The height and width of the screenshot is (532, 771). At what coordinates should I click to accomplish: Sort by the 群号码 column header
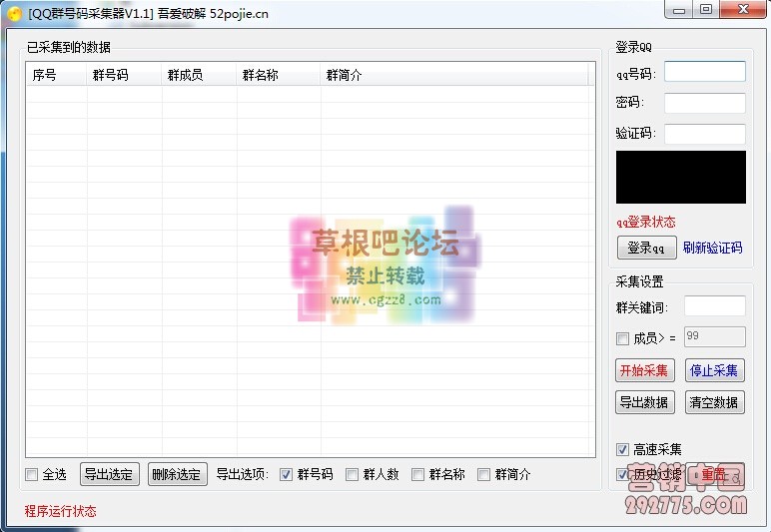(x=125, y=75)
